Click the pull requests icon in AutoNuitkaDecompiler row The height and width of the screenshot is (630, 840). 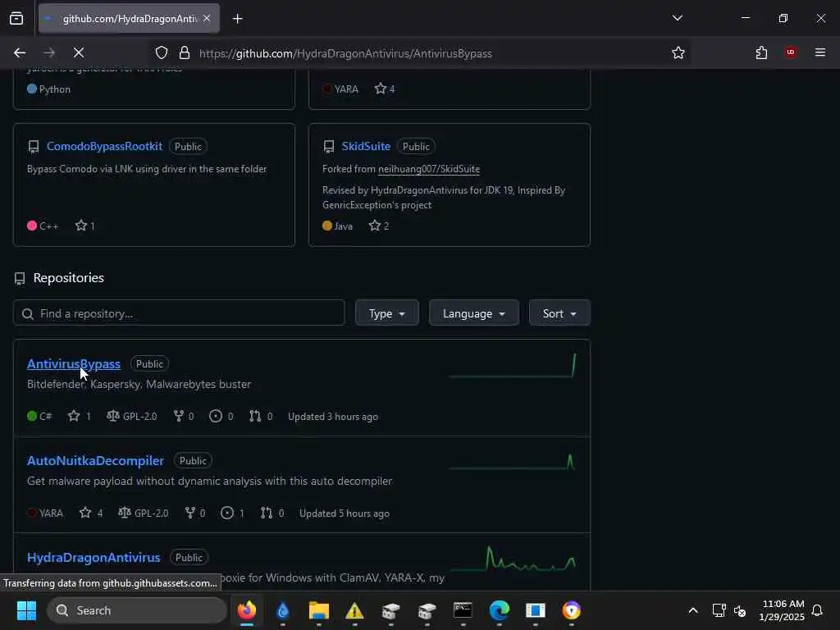tap(267, 514)
